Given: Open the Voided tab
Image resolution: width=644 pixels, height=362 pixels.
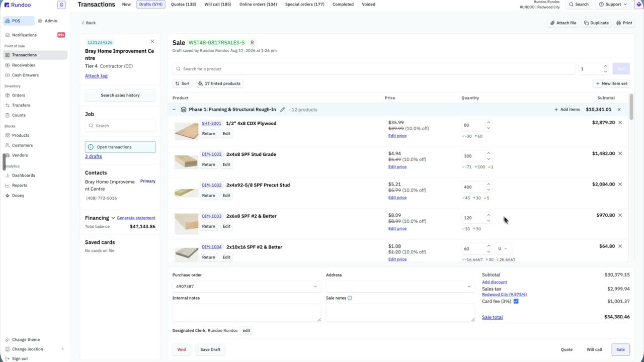Looking at the screenshot, I should 369,5.
